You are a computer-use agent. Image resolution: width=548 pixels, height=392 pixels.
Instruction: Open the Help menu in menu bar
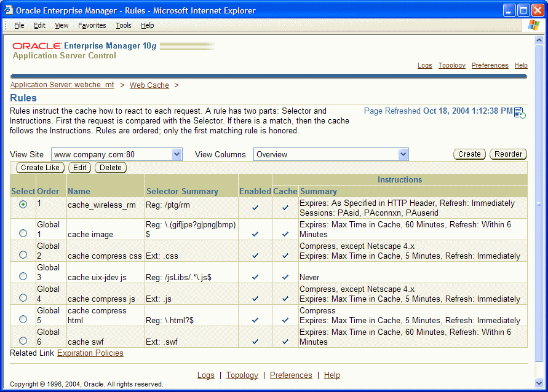click(147, 25)
